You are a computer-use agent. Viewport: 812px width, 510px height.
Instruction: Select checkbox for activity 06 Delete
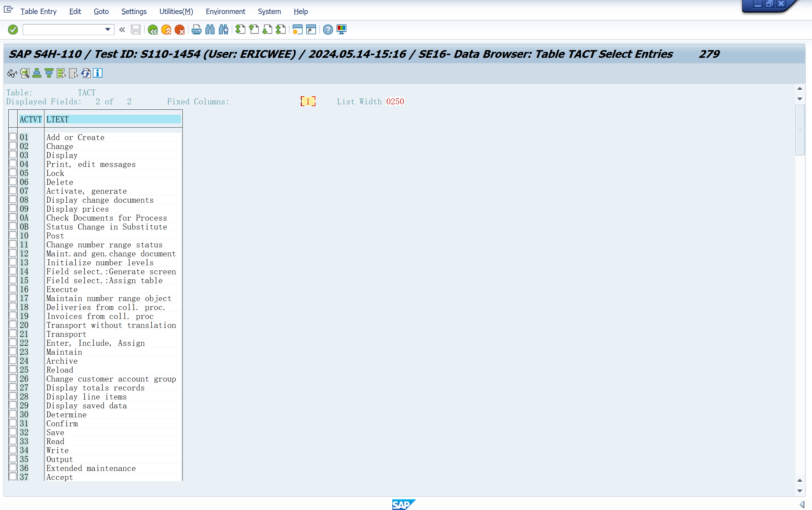13,182
